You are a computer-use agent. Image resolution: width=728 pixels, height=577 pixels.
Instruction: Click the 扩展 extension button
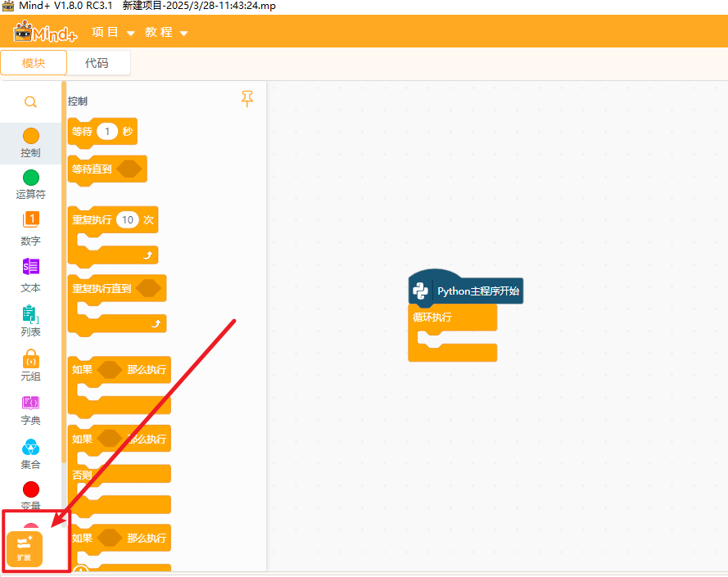coord(25,548)
